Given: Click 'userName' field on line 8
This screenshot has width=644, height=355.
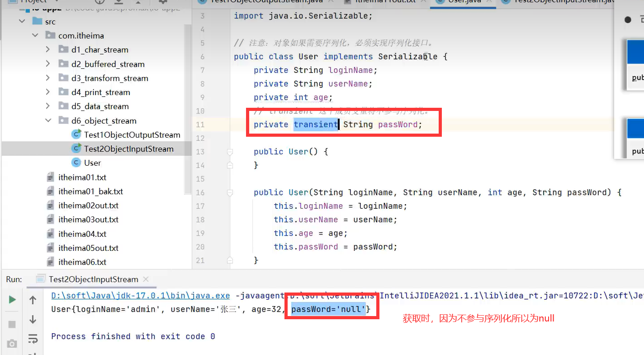Looking at the screenshot, I should [348, 84].
